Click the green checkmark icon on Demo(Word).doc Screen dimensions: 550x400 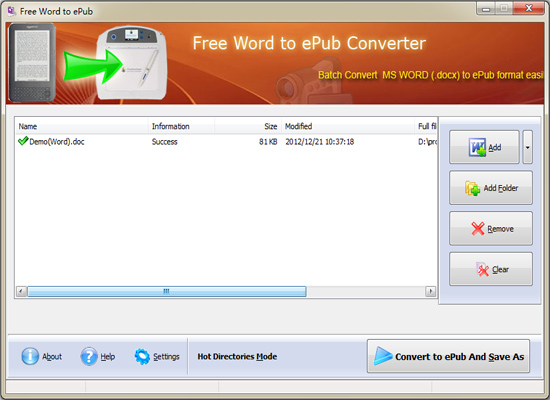[23, 141]
